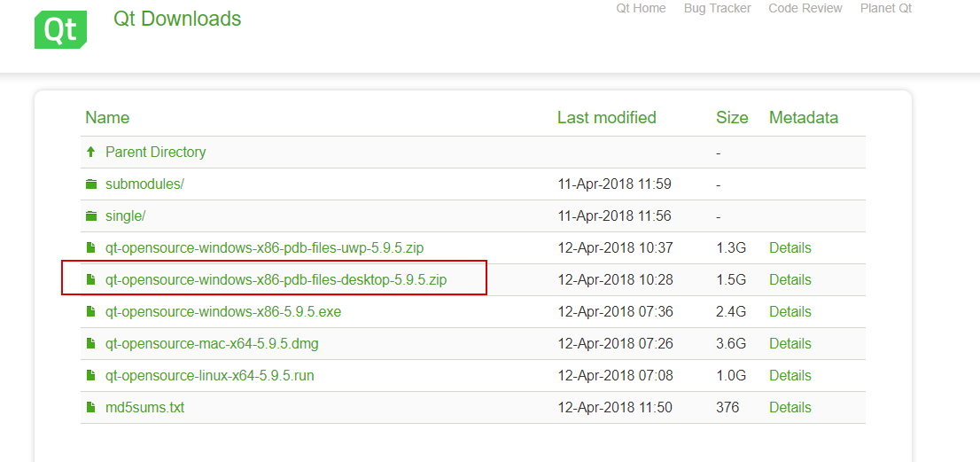View Details for mac-x64-5.9.5.dmg
The width and height of the screenshot is (980, 462).
(790, 344)
